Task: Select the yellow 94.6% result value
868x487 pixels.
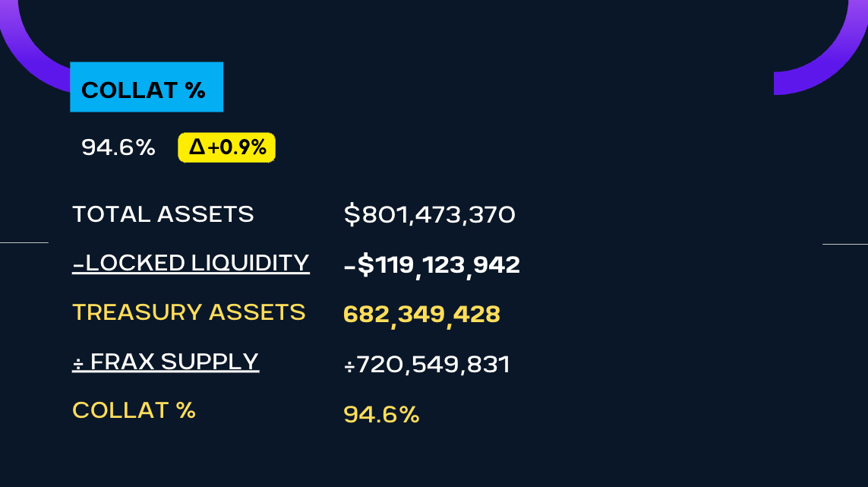Action: [x=381, y=415]
